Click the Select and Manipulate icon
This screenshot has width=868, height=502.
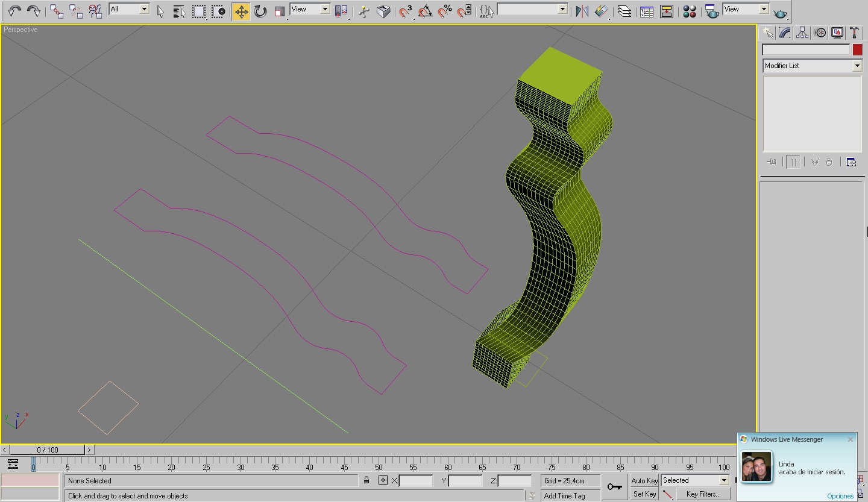pyautogui.click(x=363, y=11)
